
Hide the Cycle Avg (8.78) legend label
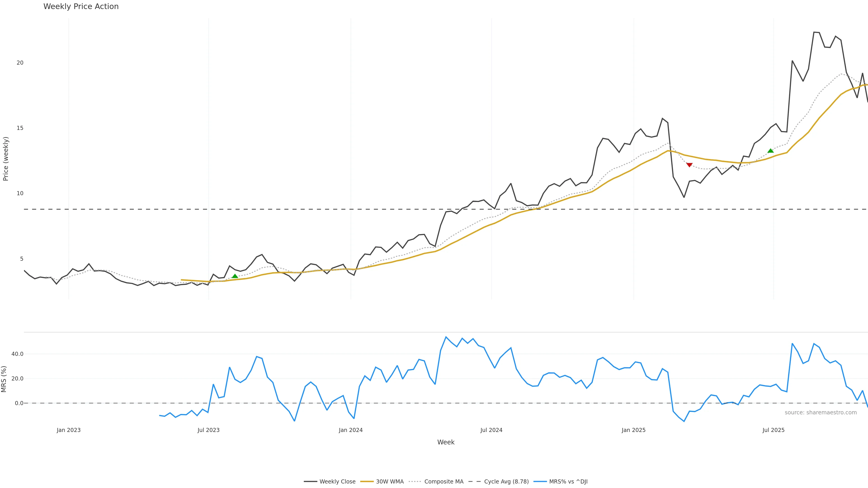tap(506, 482)
